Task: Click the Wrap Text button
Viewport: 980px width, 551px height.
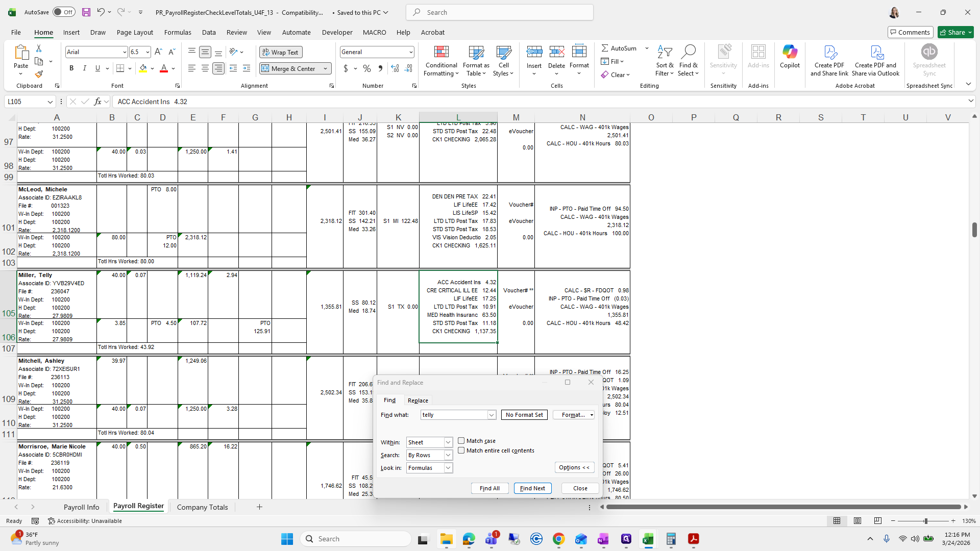Action: (x=281, y=52)
